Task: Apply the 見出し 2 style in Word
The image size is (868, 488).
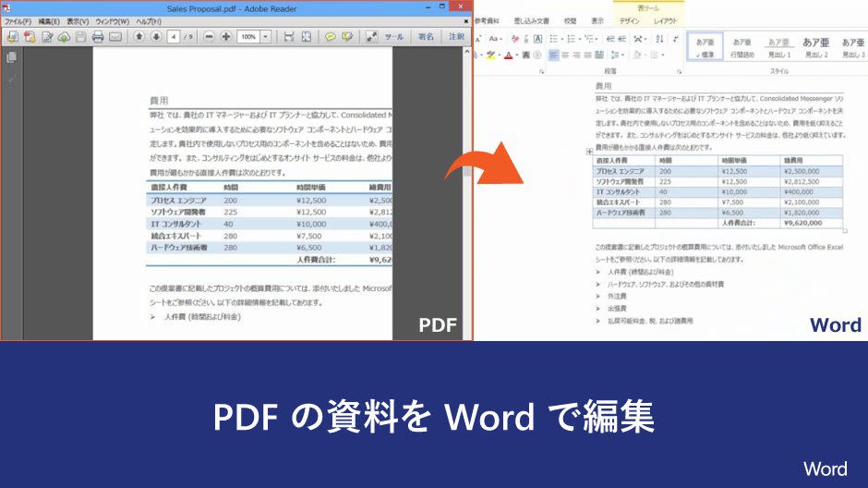Action: click(x=816, y=47)
